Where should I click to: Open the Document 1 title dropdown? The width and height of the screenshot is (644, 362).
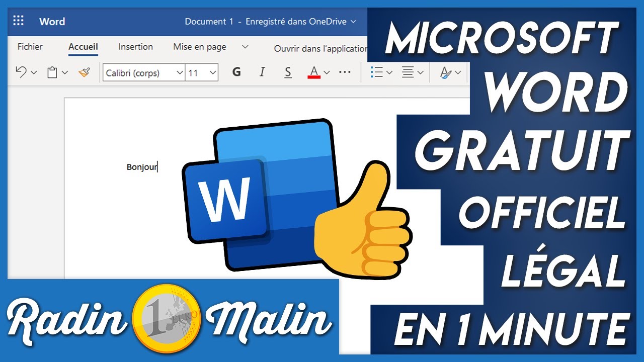[x=271, y=22]
